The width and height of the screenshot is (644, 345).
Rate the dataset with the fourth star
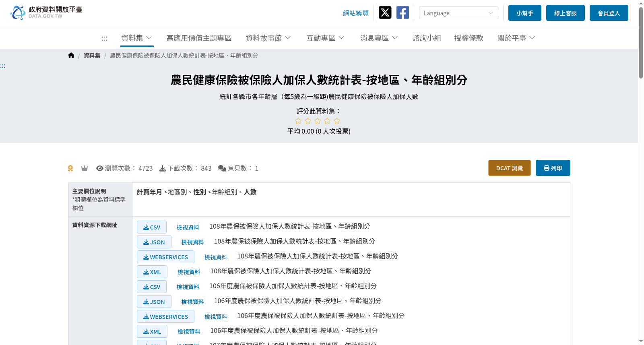(327, 121)
